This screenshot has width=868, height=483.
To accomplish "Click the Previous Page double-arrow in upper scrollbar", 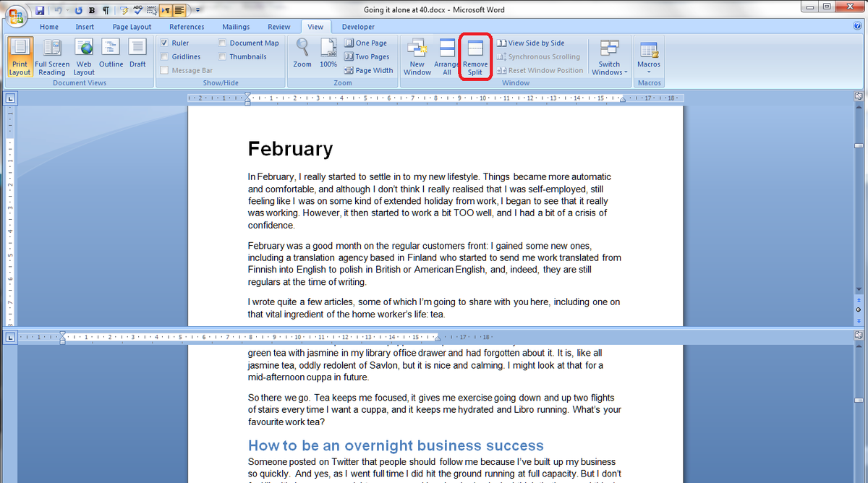I will pos(859,299).
